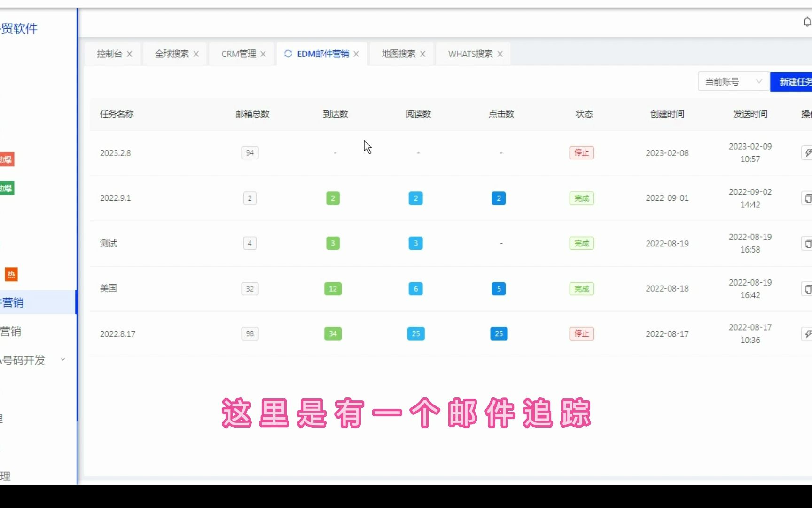Select the highlighted 营销 sidebar item

pos(38,302)
